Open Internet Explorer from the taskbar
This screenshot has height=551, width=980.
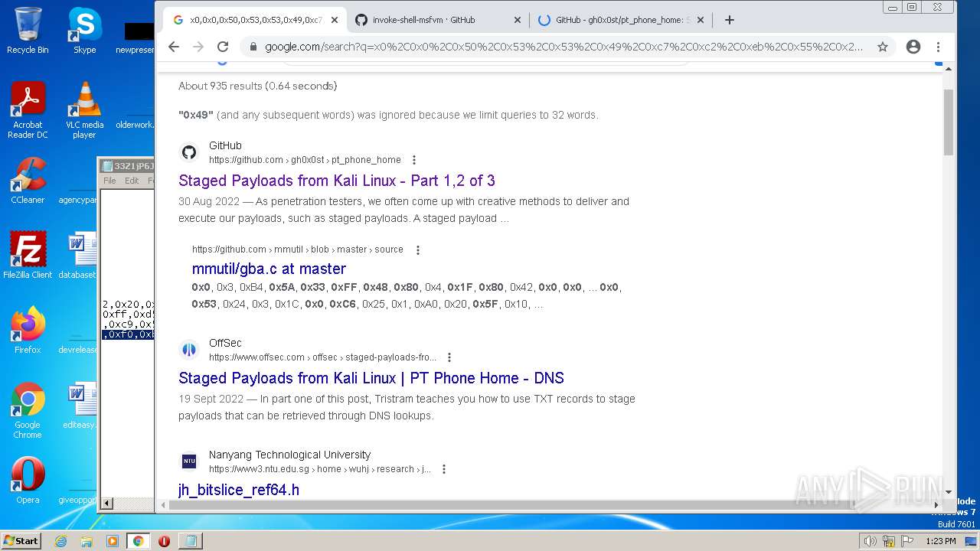pyautogui.click(x=60, y=541)
